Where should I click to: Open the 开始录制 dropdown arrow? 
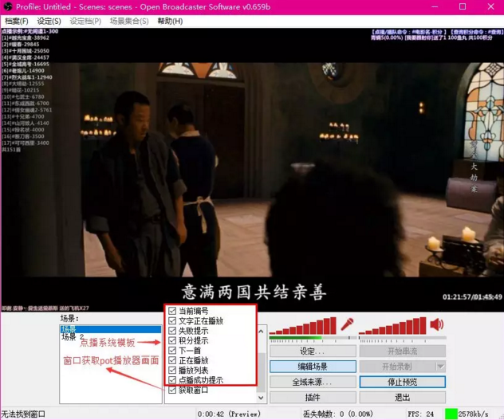(441, 367)
